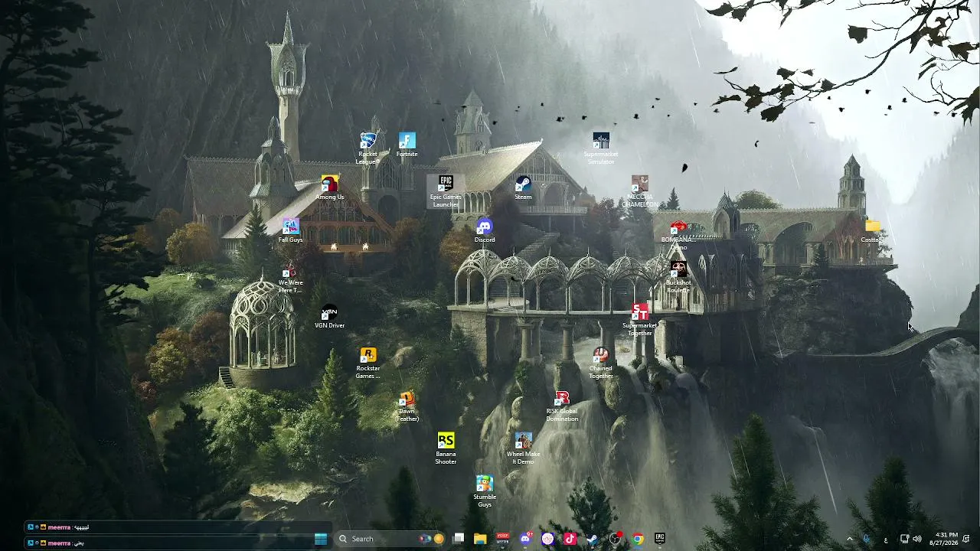Image resolution: width=980 pixels, height=551 pixels.
Task: Expand the hidden system tray icons
Action: coord(849,539)
